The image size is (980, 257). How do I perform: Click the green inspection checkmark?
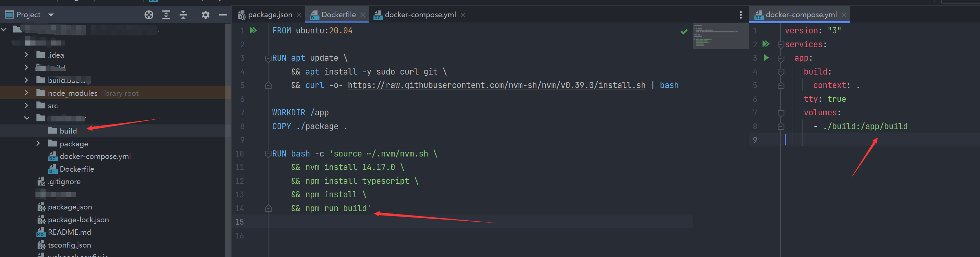[684, 32]
